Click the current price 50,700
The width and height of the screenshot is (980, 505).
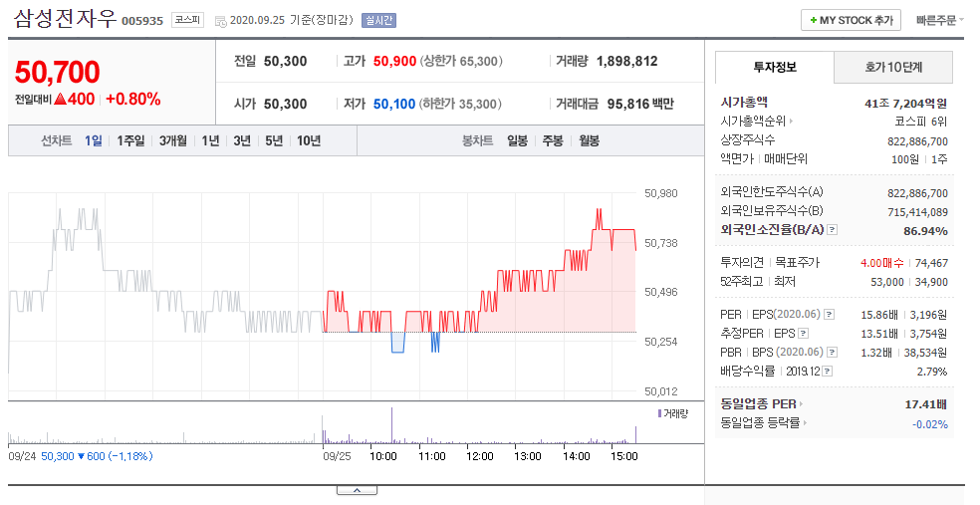[x=58, y=72]
